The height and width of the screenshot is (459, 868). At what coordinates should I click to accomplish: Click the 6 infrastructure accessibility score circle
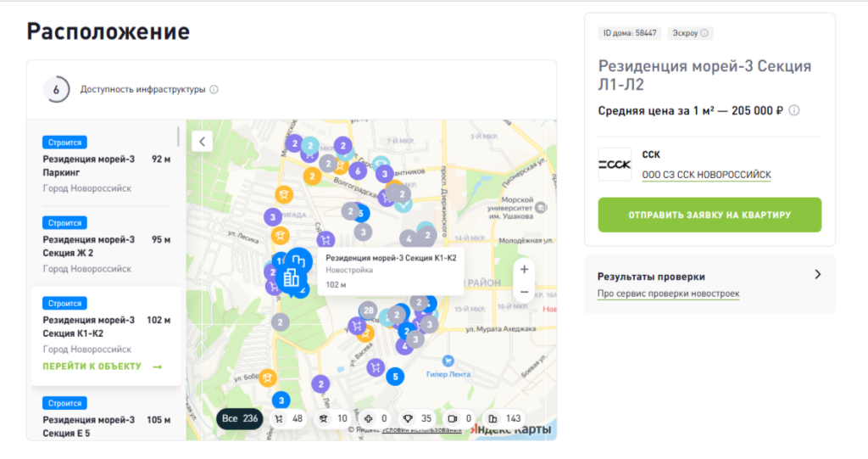tap(56, 90)
